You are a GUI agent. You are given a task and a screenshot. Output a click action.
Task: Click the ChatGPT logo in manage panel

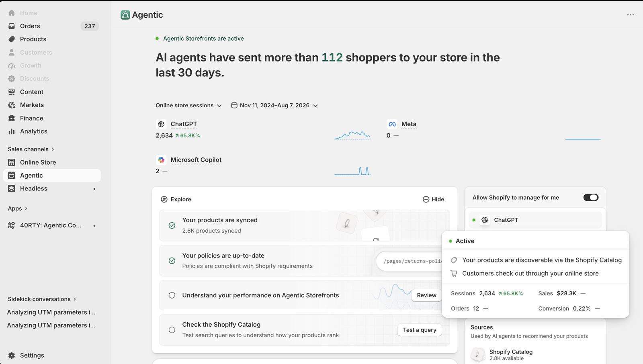(x=485, y=220)
